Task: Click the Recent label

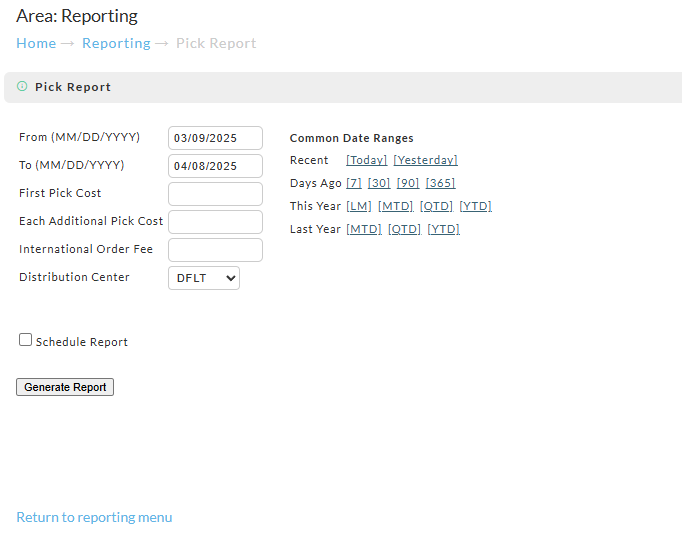Action: (x=309, y=160)
